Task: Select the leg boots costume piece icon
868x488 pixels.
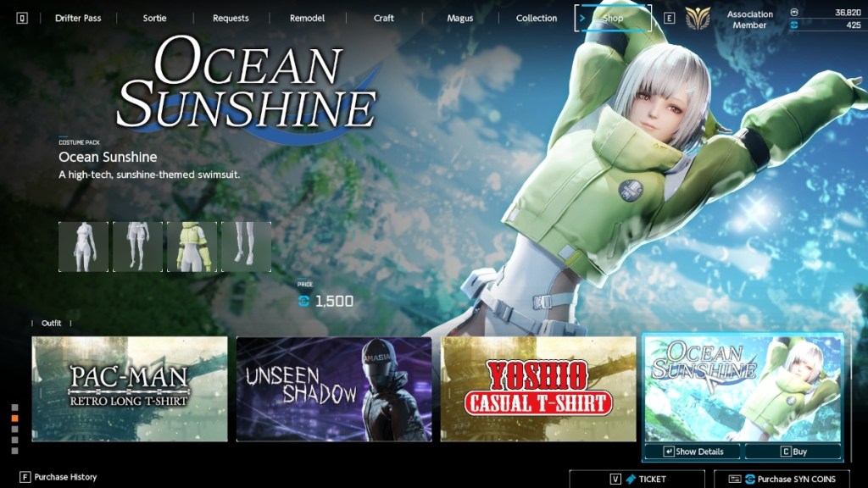Action: click(x=246, y=247)
